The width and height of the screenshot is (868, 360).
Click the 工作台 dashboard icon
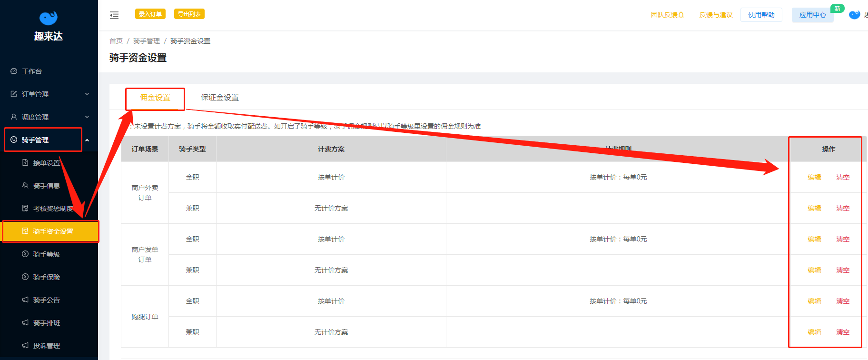click(14, 71)
